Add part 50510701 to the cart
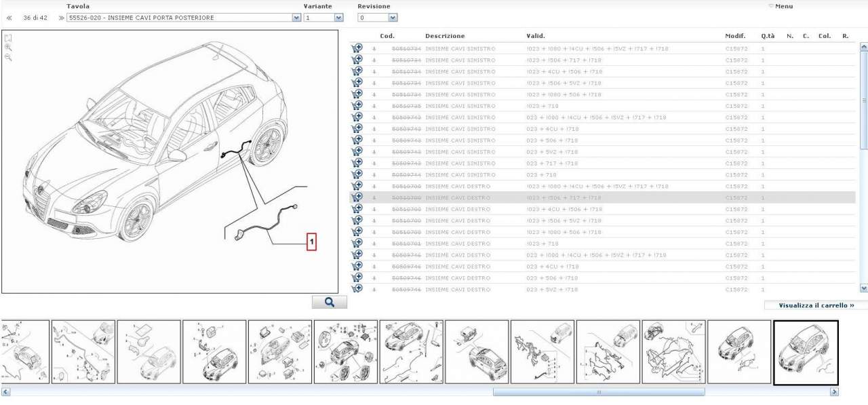868x405 pixels. [357, 244]
